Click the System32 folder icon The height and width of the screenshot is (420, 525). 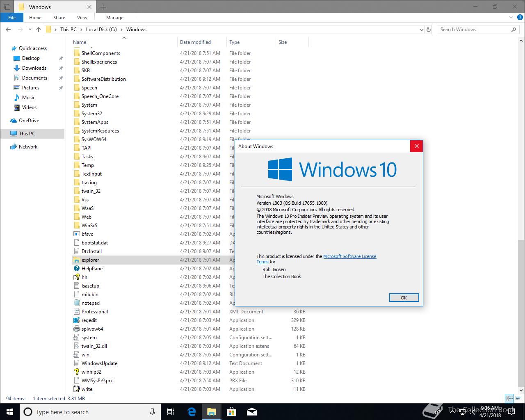pyautogui.click(x=76, y=114)
